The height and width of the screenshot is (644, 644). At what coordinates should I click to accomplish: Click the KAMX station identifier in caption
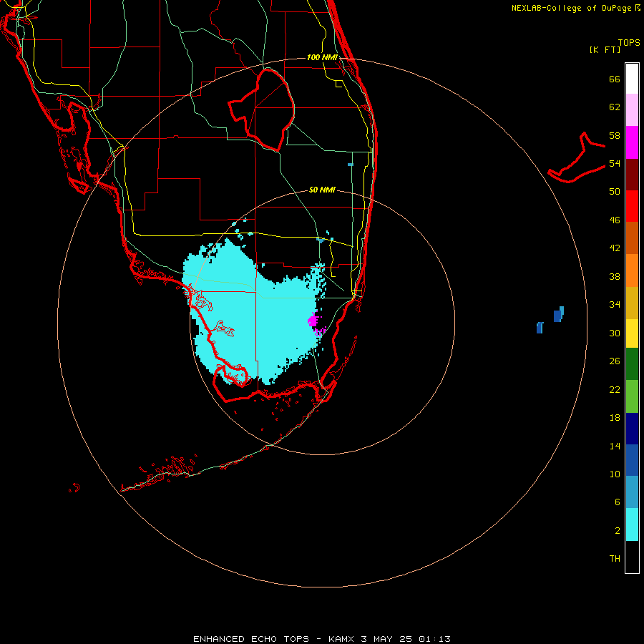(x=341, y=639)
